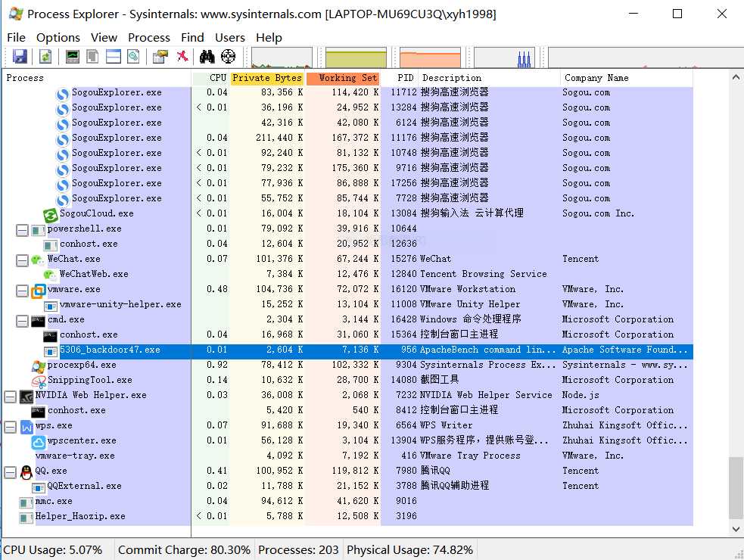The width and height of the screenshot is (744, 560).
Task: Click the Find Window's Process crosshair icon
Action: tap(229, 57)
